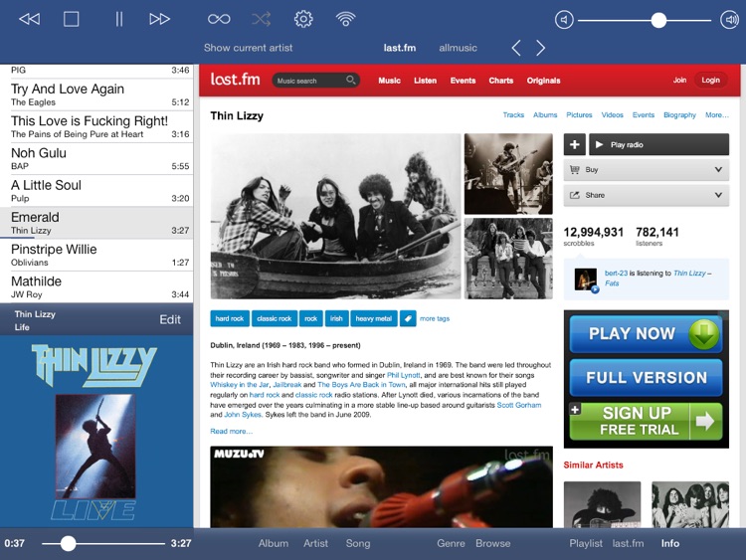Click the PLAY NOW ad button

click(646, 333)
